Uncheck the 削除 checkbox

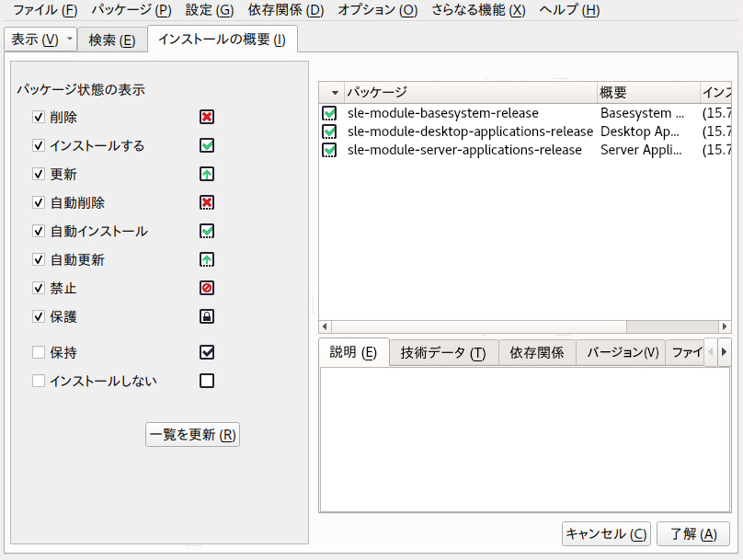39,117
